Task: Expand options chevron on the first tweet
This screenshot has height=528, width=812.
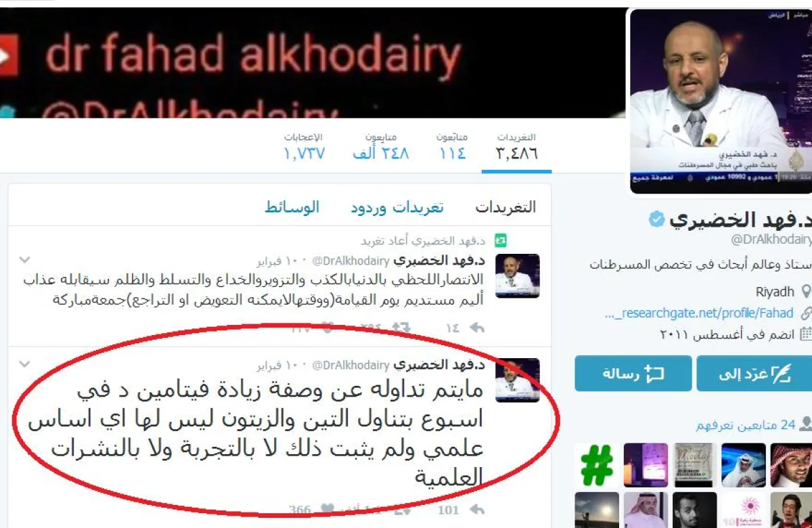Action: tap(24, 260)
